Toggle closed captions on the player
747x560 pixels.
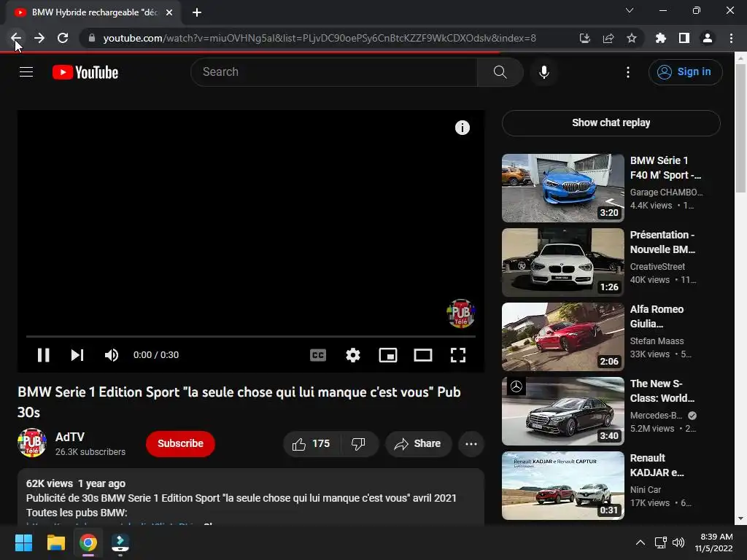[x=318, y=355]
